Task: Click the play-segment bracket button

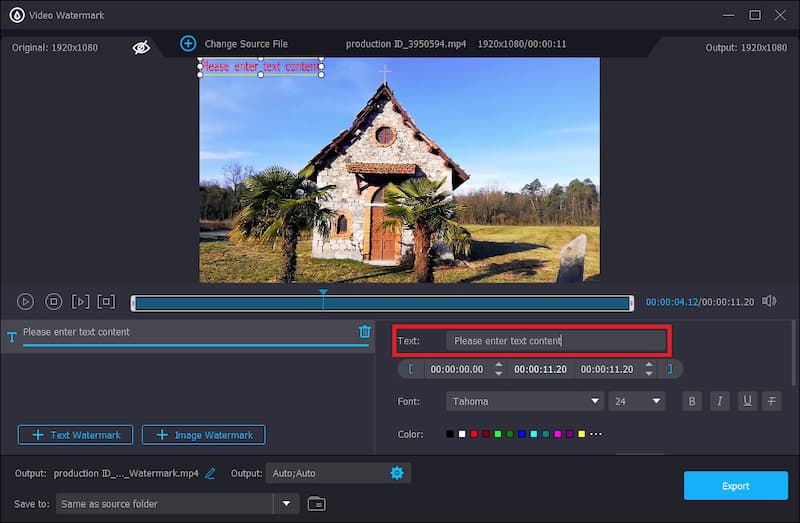Action: [80, 302]
